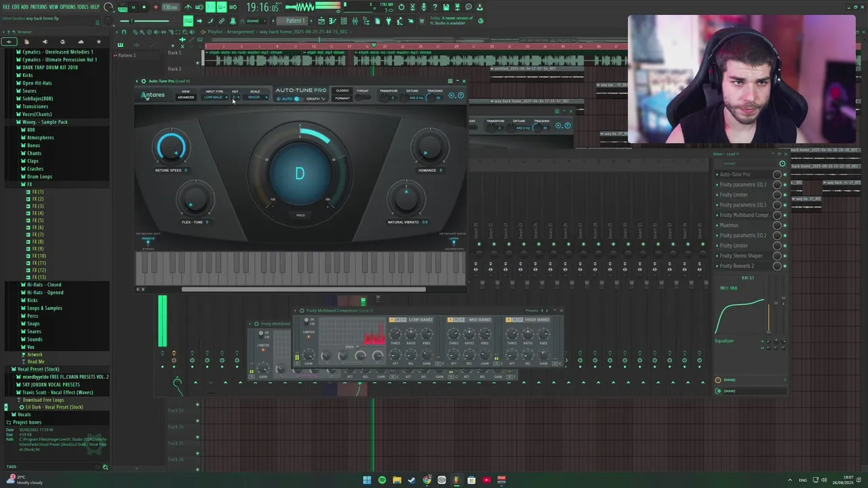Select the browser Sounds speaker tab icon
The width and height of the screenshot is (868, 488).
click(45, 42)
